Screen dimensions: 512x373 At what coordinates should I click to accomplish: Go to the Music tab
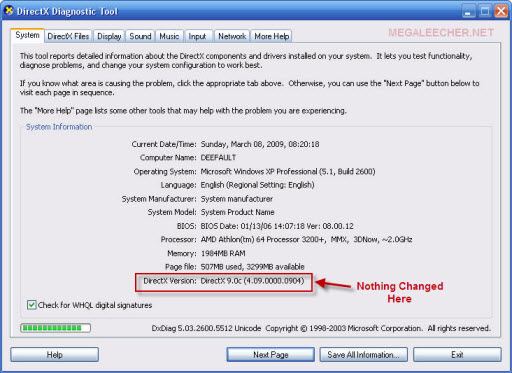click(169, 36)
